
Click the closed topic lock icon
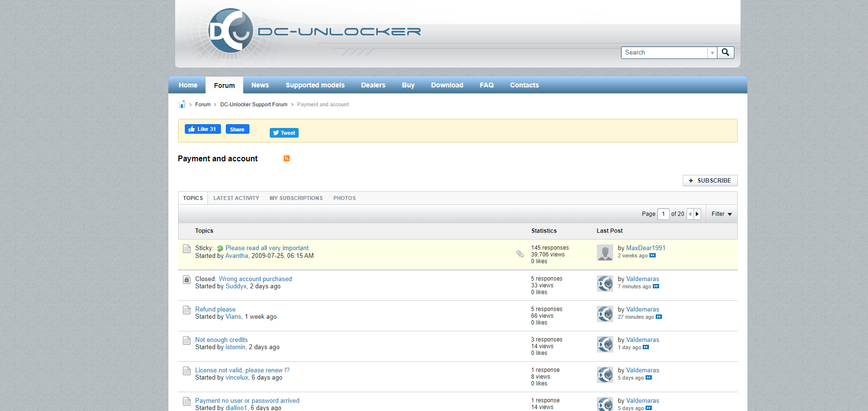pos(187,280)
